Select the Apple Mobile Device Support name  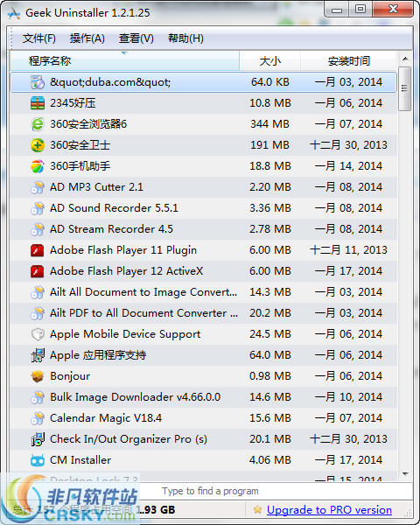[125, 334]
